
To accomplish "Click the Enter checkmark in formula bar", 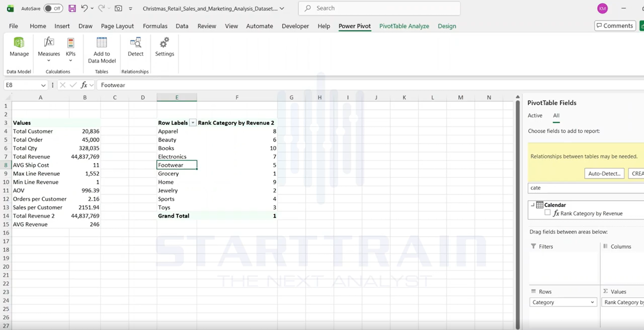I will pos(73,85).
